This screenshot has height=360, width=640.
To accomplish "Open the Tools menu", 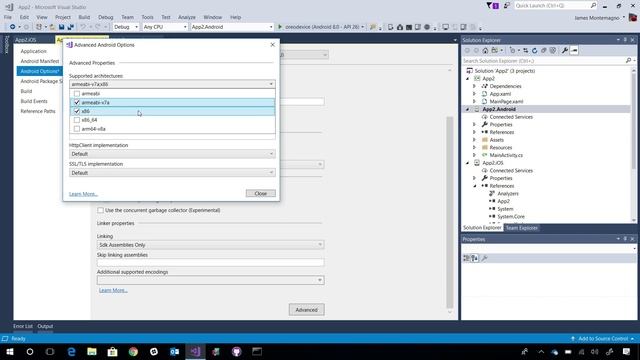I will click(147, 17).
